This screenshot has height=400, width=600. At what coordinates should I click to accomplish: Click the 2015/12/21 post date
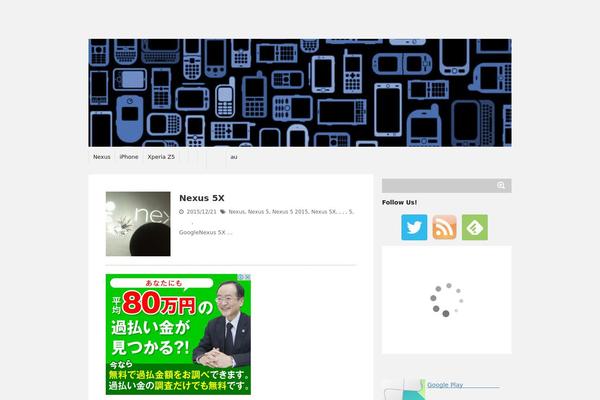[x=201, y=212]
